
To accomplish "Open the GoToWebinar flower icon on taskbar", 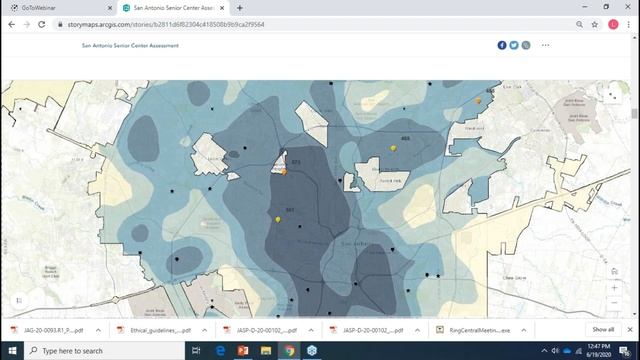I will click(x=312, y=351).
